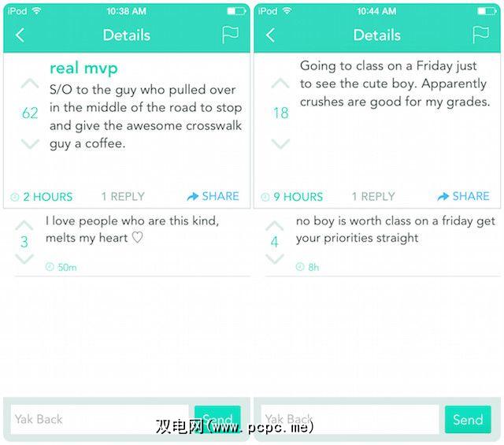Open '1 REPLY' under Friday class post
Image resolution: width=504 pixels, height=445 pixels.
pyautogui.click(x=373, y=197)
